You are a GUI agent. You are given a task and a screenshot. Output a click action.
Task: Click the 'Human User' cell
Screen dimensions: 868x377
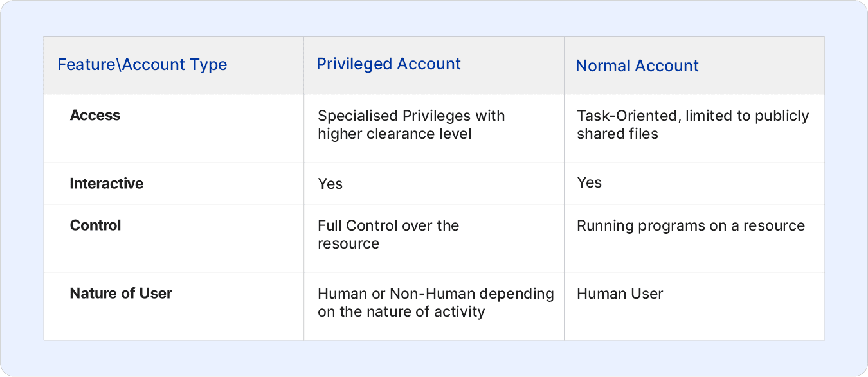694,306
